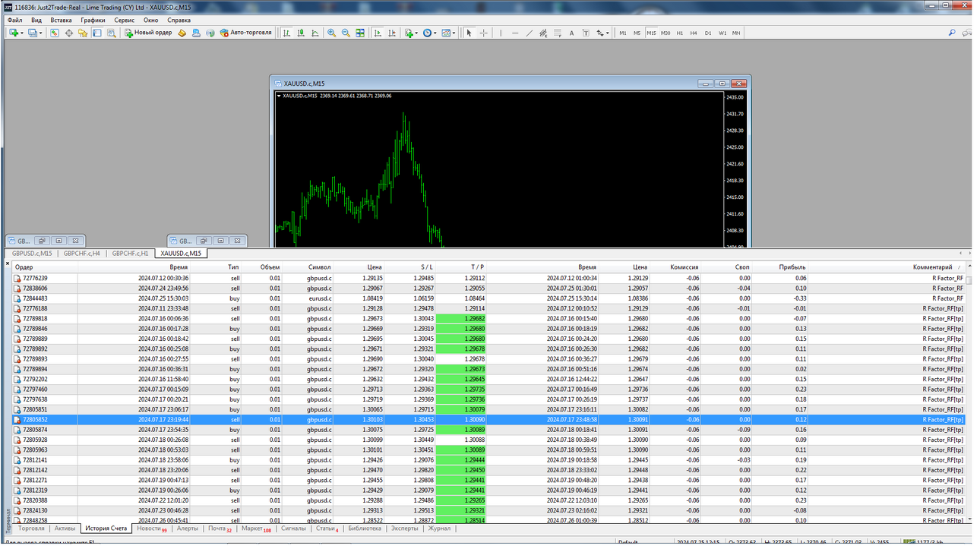Open the Сервис menu
The image size is (980, 552).
tap(125, 21)
